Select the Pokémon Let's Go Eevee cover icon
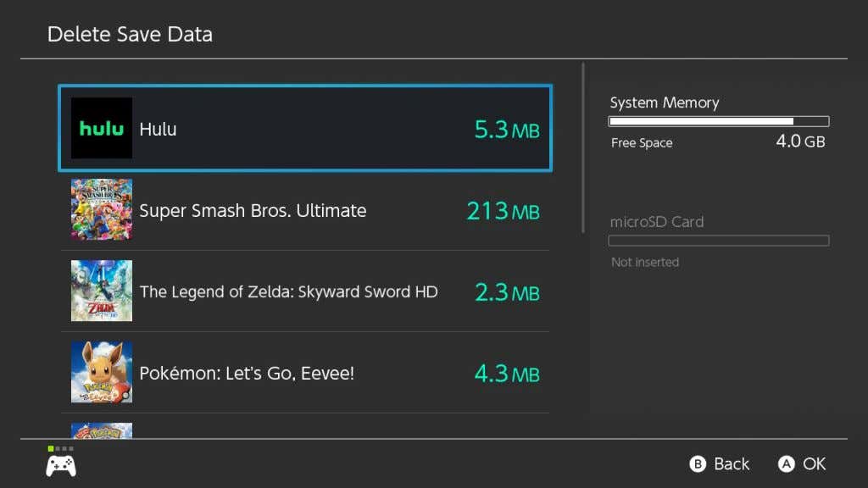Image resolution: width=868 pixels, height=488 pixels. [x=101, y=372]
